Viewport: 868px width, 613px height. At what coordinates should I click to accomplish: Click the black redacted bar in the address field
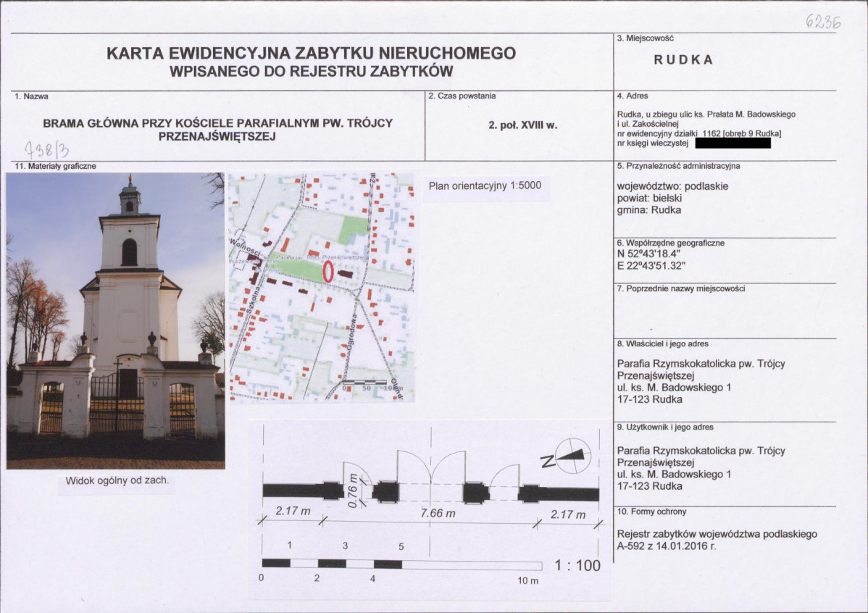point(736,143)
